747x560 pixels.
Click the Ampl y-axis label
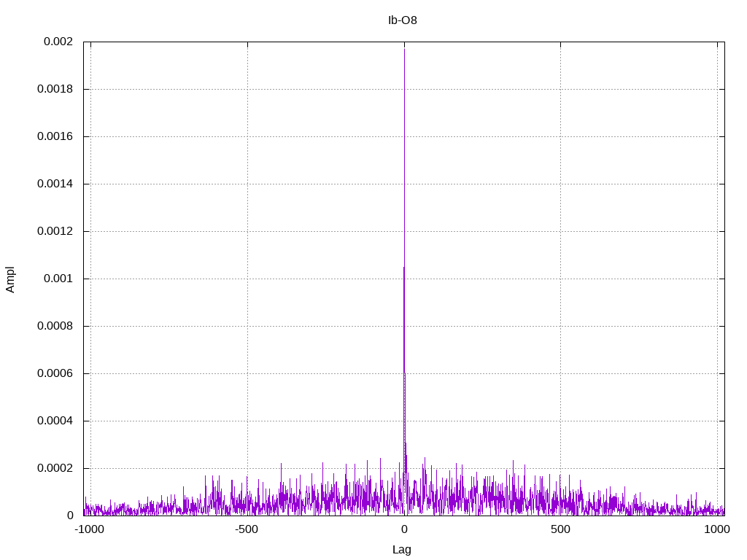(10, 279)
